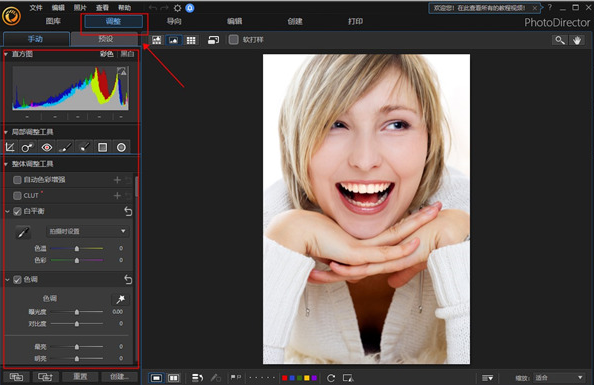Switch to viewer and browser mode
The width and height of the screenshot is (594, 385).
click(156, 40)
